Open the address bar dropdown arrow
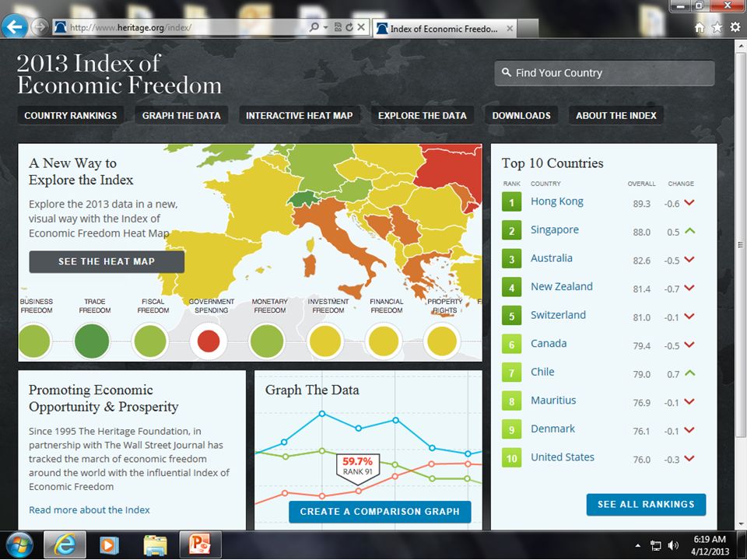Viewport: 747px width, 560px height. click(x=326, y=28)
